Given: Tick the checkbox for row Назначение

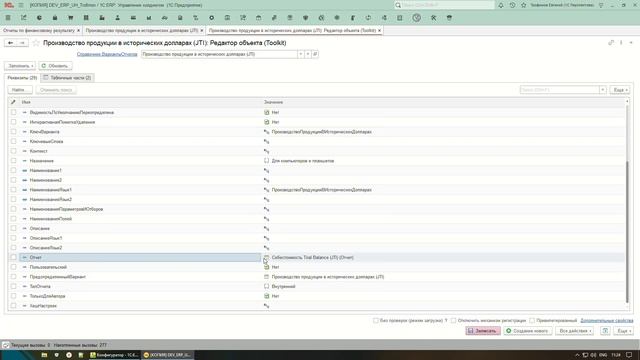Looking at the screenshot, I should [x=13, y=160].
